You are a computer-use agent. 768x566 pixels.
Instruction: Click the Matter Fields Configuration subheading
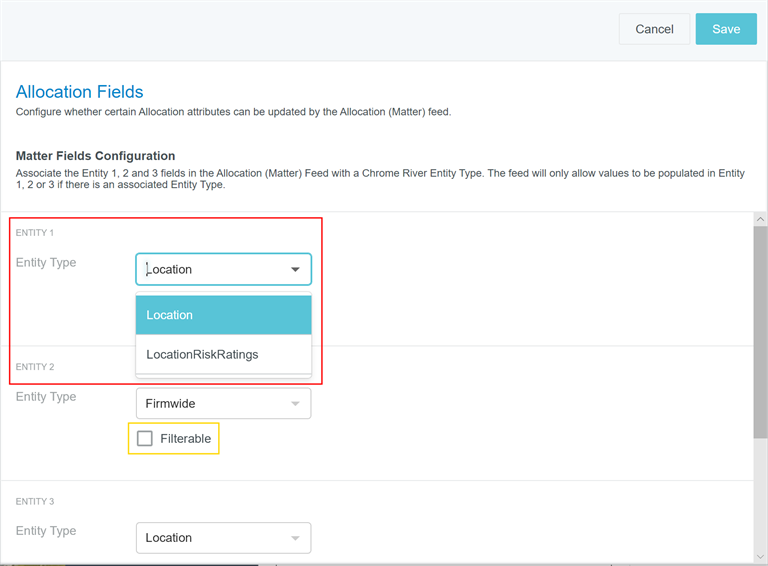point(95,156)
